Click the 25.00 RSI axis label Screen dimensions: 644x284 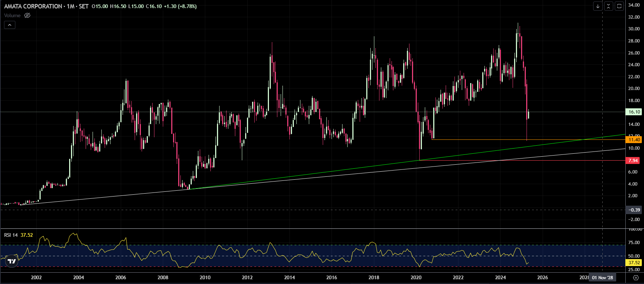[634, 270]
